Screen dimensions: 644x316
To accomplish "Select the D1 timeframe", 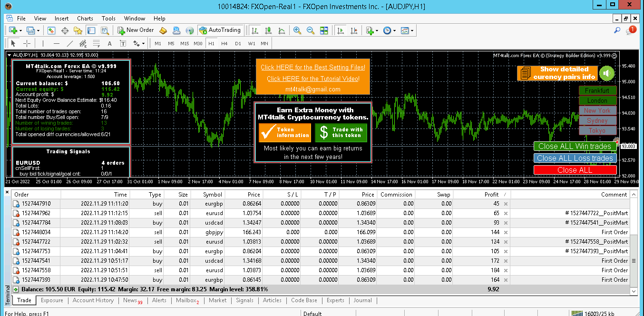I will [238, 43].
